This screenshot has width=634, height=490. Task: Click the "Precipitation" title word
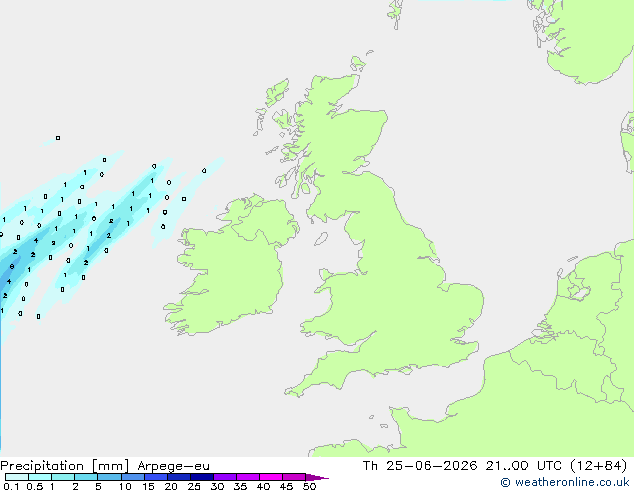[x=42, y=466]
